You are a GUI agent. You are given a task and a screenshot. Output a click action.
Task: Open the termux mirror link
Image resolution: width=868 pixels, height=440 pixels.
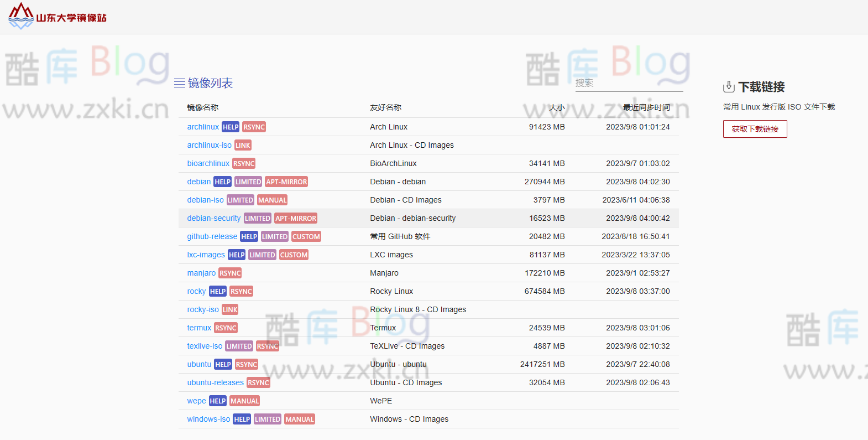click(x=199, y=328)
